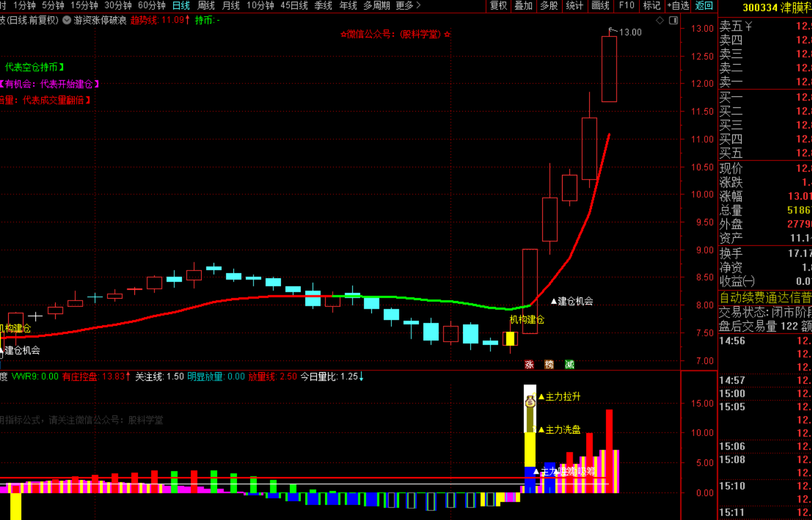Switch to the 15分钟 period

pos(84,5)
